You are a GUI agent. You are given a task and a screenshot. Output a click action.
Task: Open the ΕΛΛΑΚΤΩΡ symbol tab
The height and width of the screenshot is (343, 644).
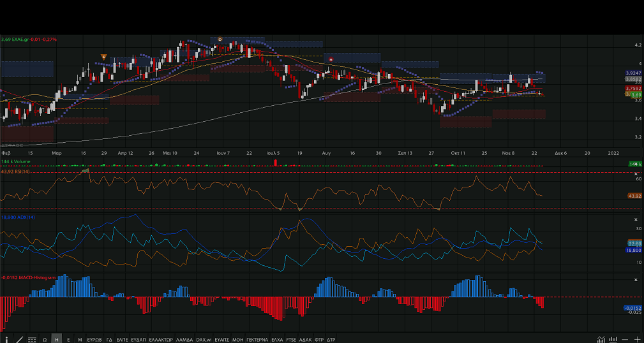point(161,340)
